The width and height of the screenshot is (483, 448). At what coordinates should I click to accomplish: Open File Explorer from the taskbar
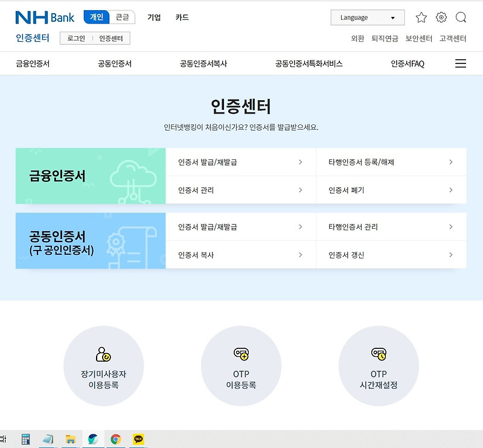(71, 439)
